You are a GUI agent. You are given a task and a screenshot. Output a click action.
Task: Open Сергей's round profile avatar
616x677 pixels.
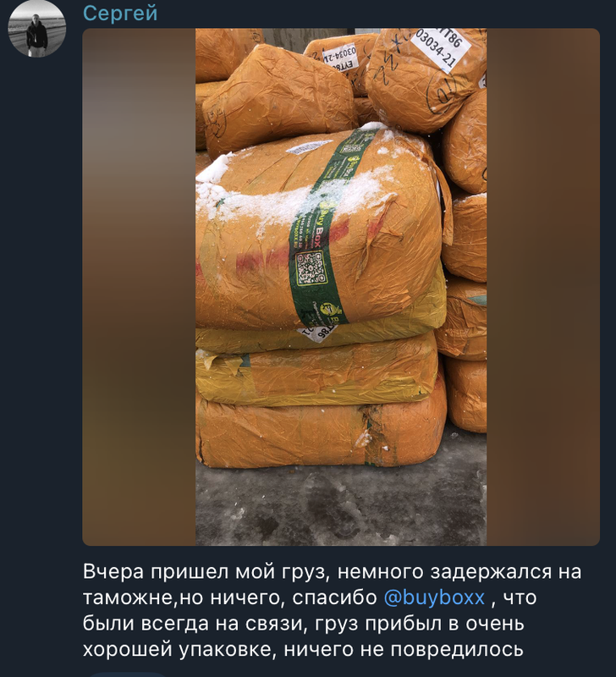pos(36,29)
